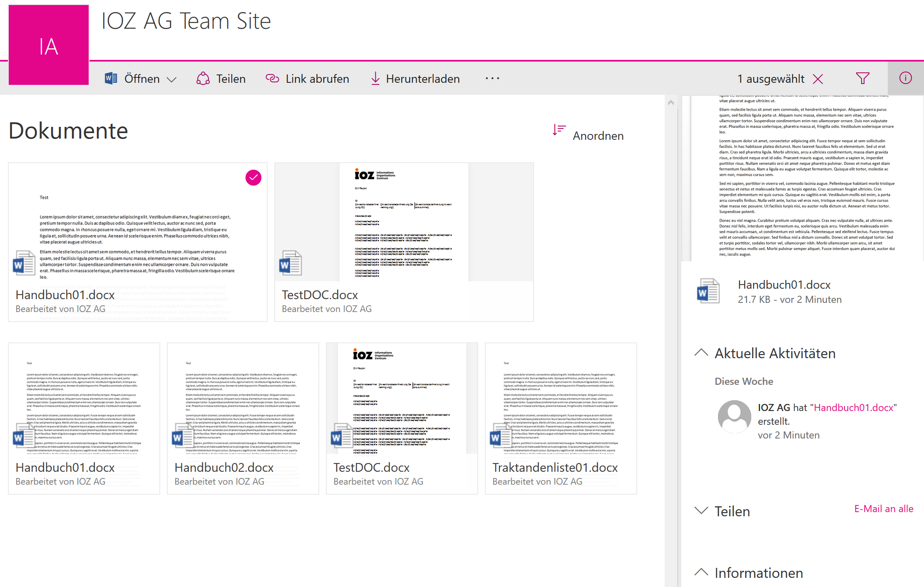The image size is (924, 587).
Task: Collapse the Informationen section
Action: (x=701, y=572)
